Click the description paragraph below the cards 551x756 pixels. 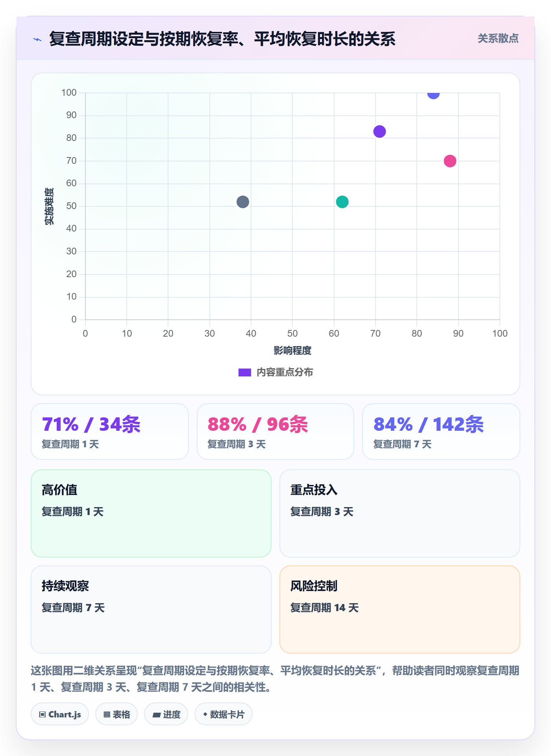[275, 679]
